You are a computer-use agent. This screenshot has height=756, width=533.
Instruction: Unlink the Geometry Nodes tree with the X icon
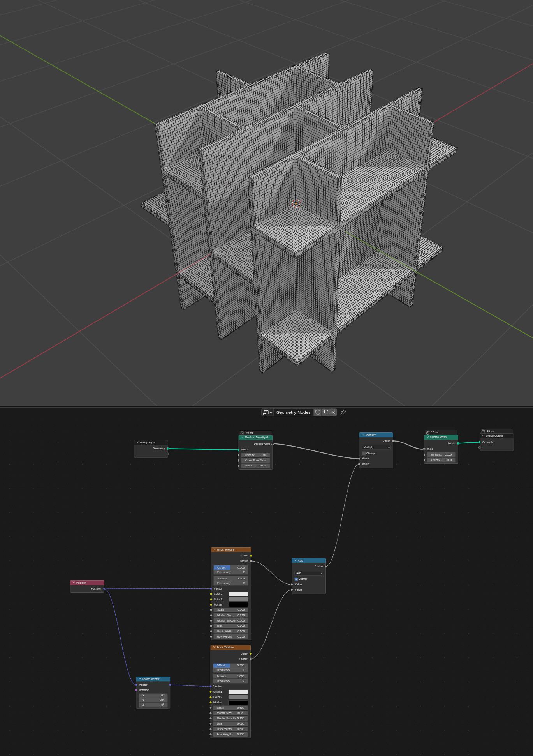click(333, 412)
